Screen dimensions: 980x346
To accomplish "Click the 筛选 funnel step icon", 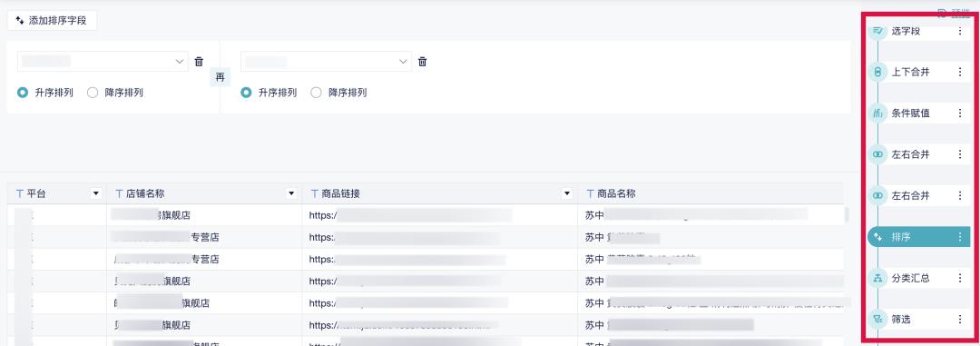I will point(877,320).
